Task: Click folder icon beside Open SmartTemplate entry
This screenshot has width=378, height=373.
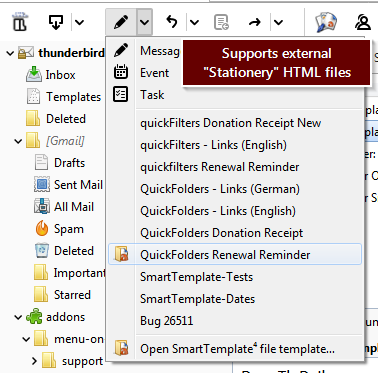Action: pos(121,348)
